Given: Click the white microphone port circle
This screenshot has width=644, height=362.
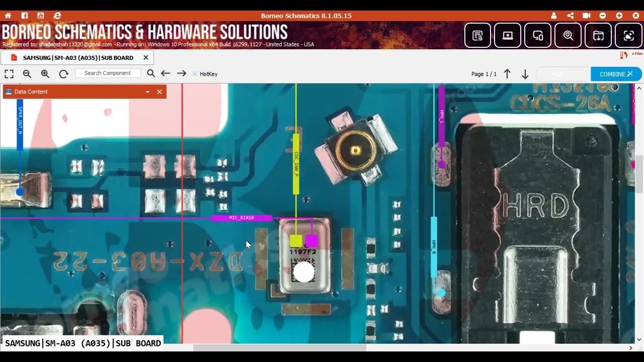Looking at the screenshot, I should 304,272.
